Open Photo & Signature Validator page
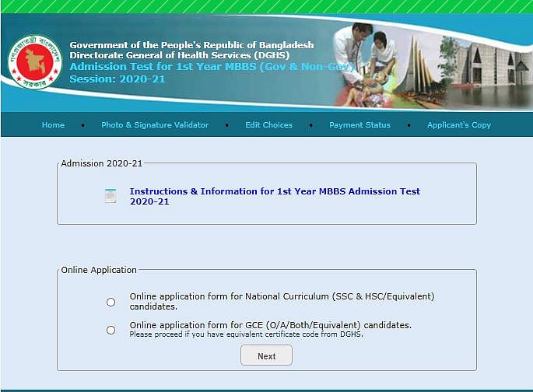This screenshot has width=533, height=392. coord(155,125)
